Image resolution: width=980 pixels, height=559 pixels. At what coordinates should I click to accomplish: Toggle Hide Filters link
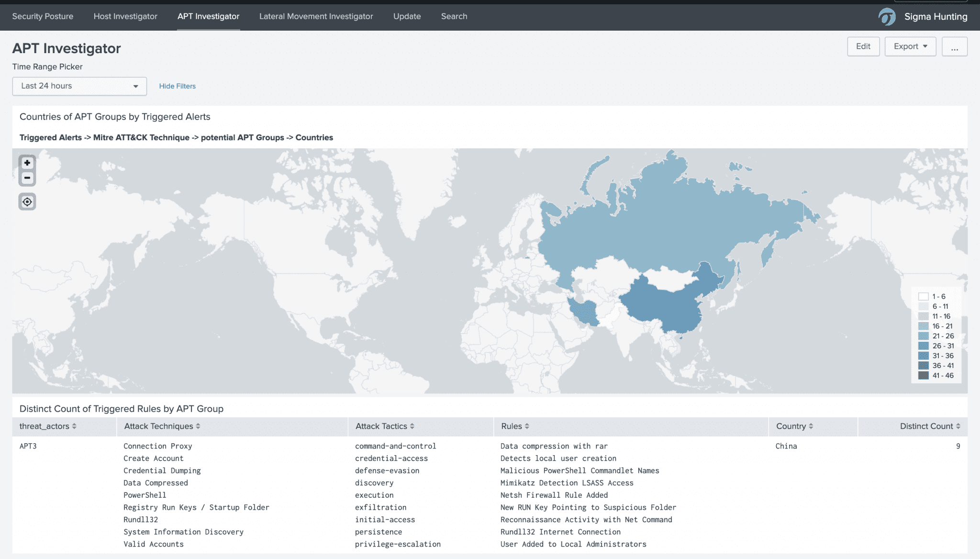pyautogui.click(x=177, y=86)
